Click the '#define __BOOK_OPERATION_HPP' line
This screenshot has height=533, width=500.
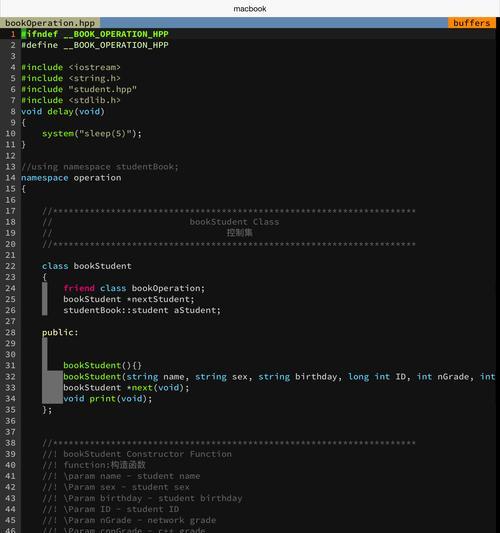95,45
